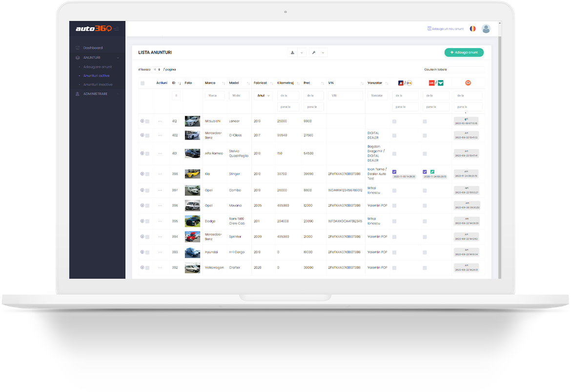Expand row details for ID 402
Image resolution: width=571 pixels, height=392 pixels.
pos(142,135)
